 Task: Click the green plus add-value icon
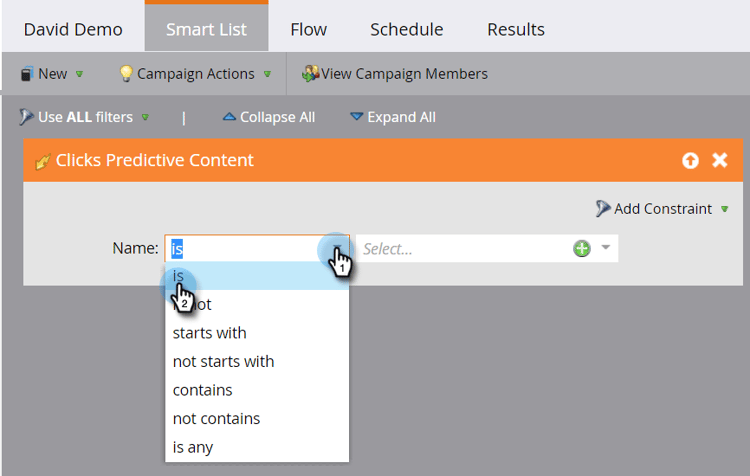582,248
